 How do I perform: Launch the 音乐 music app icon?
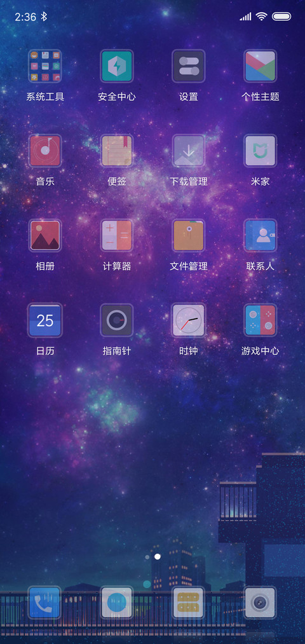click(45, 151)
